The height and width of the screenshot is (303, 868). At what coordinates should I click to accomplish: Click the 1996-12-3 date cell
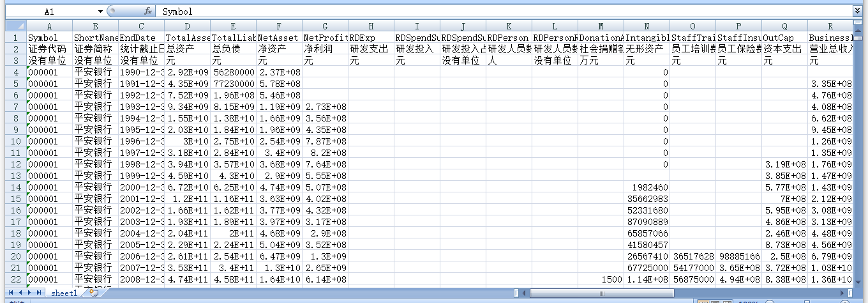pyautogui.click(x=141, y=141)
